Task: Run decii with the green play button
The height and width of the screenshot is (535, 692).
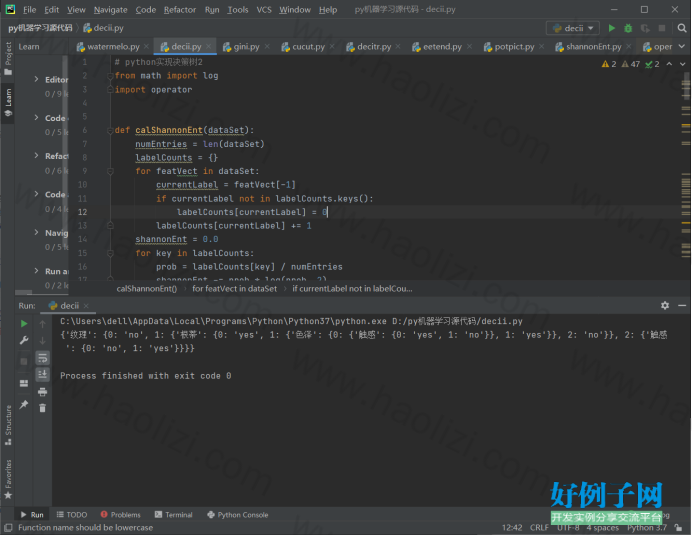Action: click(612, 28)
